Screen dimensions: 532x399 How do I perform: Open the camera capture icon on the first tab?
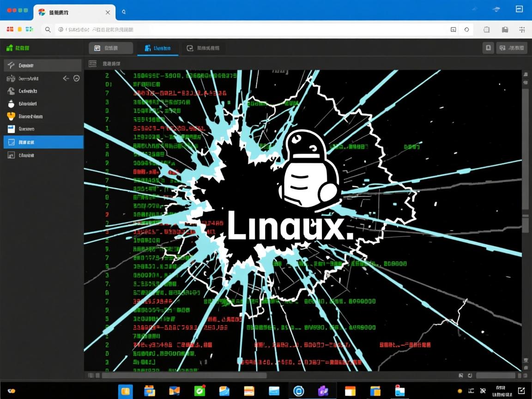click(97, 48)
